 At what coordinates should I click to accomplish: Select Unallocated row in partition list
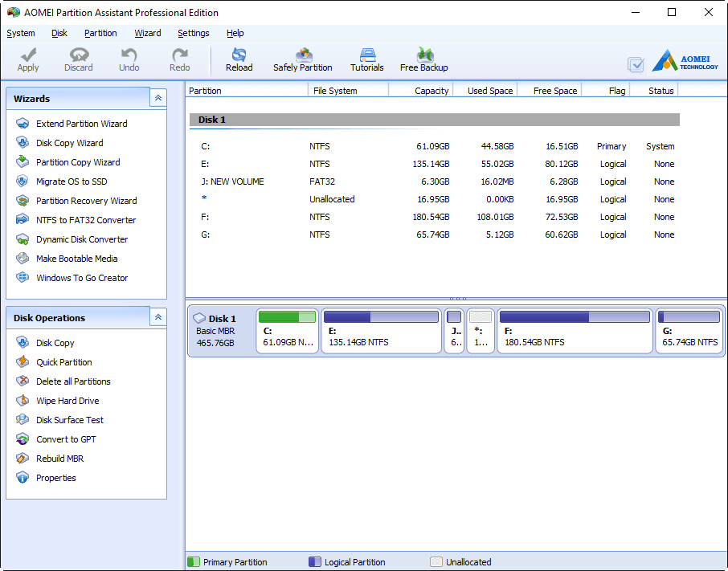click(x=435, y=199)
